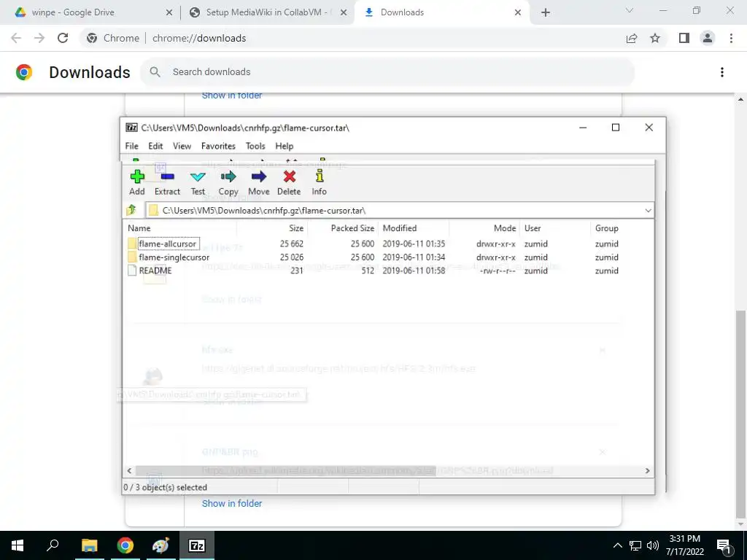Select README size value 231
The width and height of the screenshot is (747, 560).
pos(297,271)
